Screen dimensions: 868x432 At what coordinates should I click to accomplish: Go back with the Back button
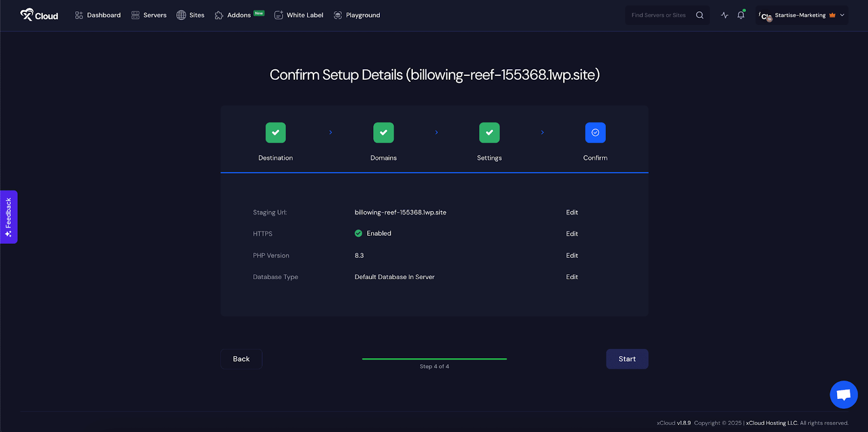click(241, 359)
